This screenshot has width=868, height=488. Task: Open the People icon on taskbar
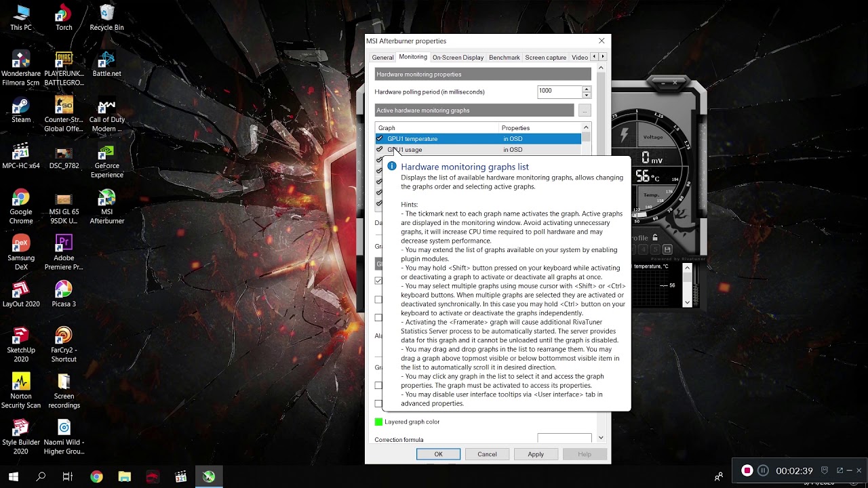719,477
